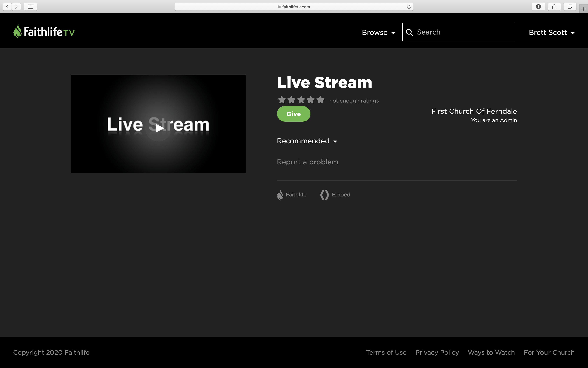Rate three stars
This screenshot has height=368, width=588.
tap(301, 100)
